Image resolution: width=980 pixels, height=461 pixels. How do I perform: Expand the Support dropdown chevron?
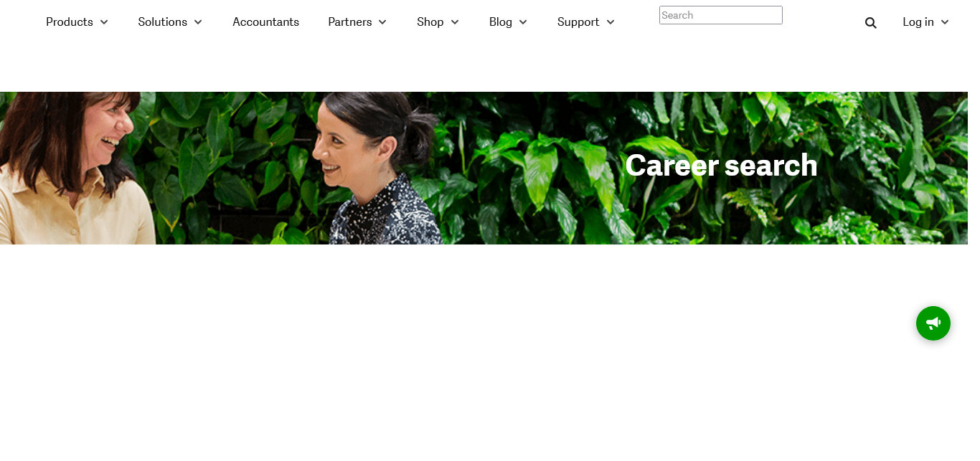(611, 22)
